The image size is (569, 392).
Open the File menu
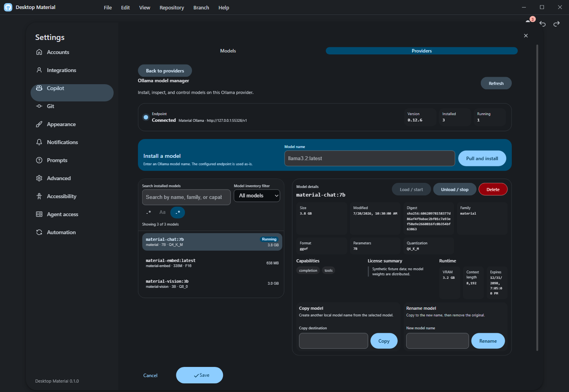coord(108,7)
